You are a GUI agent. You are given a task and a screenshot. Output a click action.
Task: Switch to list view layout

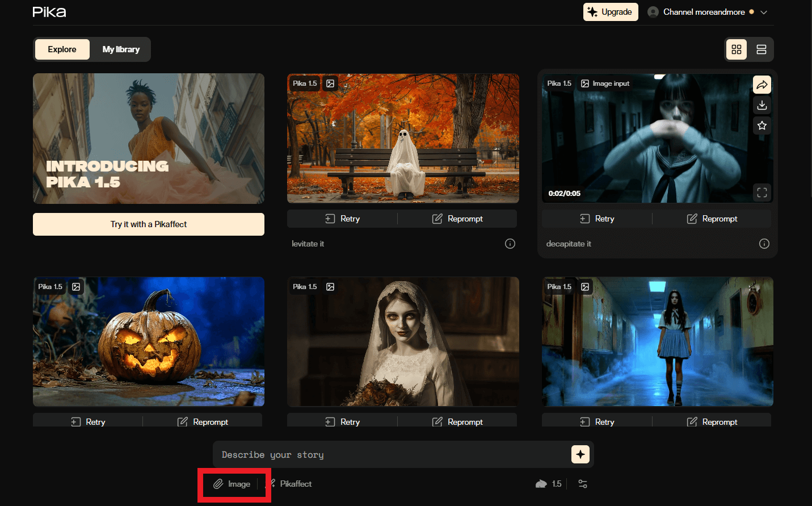[x=761, y=49]
